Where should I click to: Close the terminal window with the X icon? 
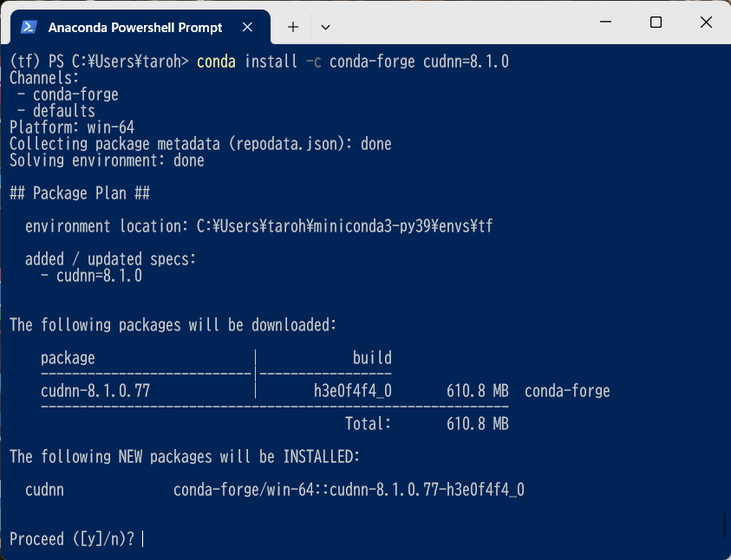[x=706, y=23]
